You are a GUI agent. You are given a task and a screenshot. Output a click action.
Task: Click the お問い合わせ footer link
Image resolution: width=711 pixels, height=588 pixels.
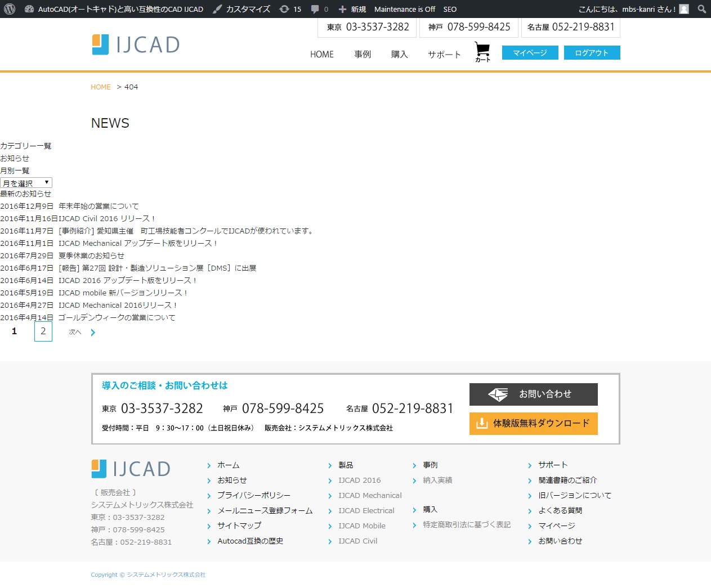point(561,541)
